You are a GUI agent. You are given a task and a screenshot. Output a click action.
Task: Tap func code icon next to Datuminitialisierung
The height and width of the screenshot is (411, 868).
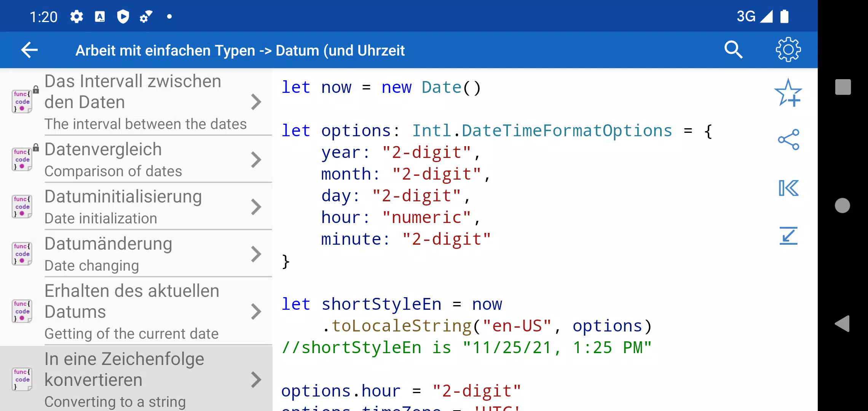tap(22, 207)
